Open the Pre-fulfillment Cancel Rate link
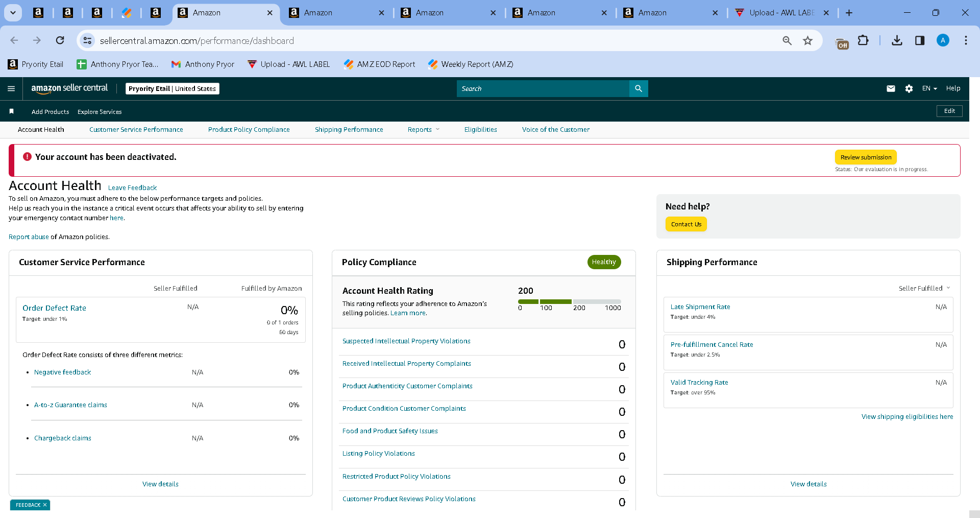 [x=712, y=345]
